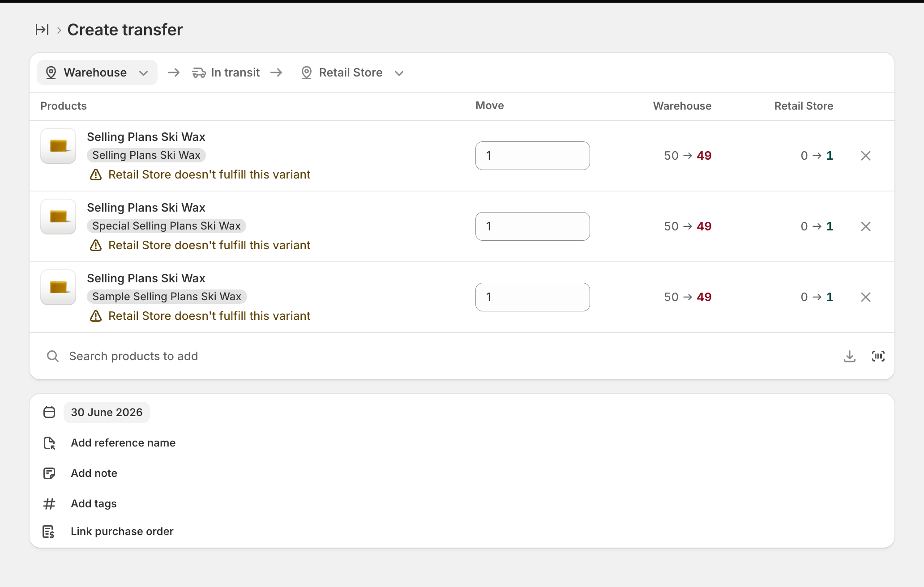Click Add reference name
The width and height of the screenshot is (924, 587).
pyautogui.click(x=123, y=443)
